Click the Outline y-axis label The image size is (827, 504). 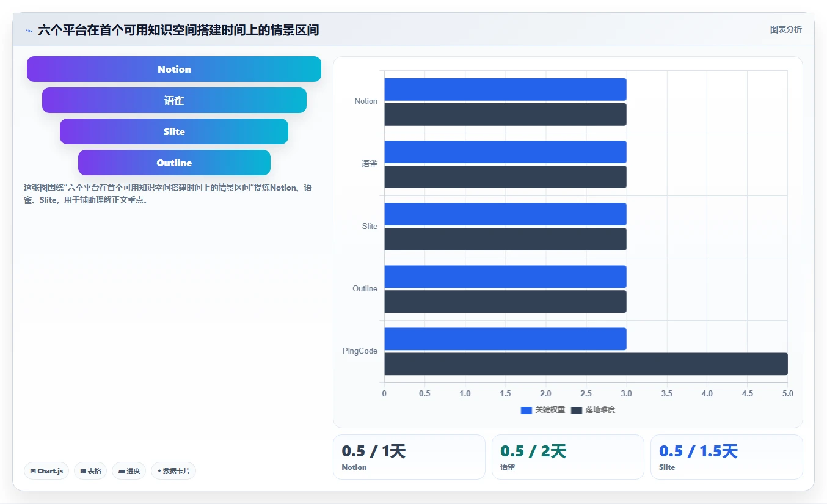click(x=365, y=288)
